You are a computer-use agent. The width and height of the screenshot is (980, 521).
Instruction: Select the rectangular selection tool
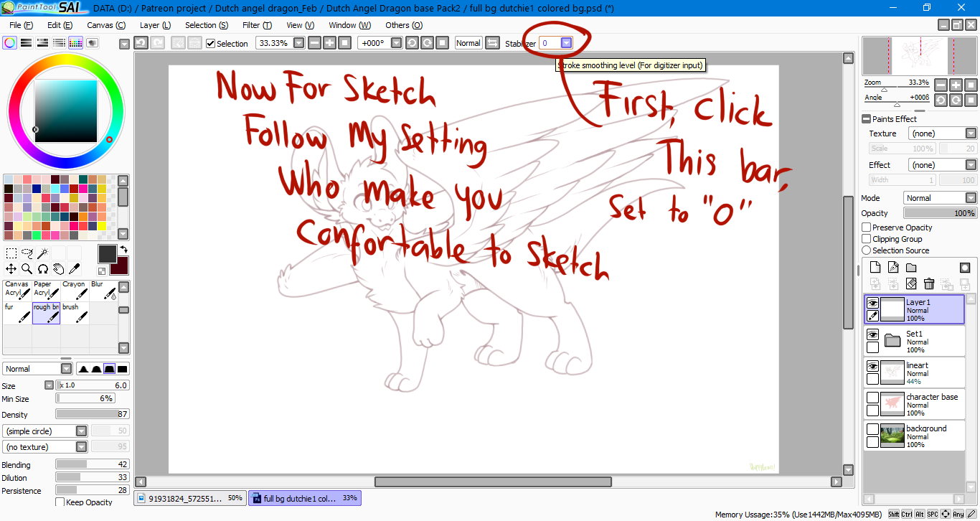pyautogui.click(x=11, y=253)
